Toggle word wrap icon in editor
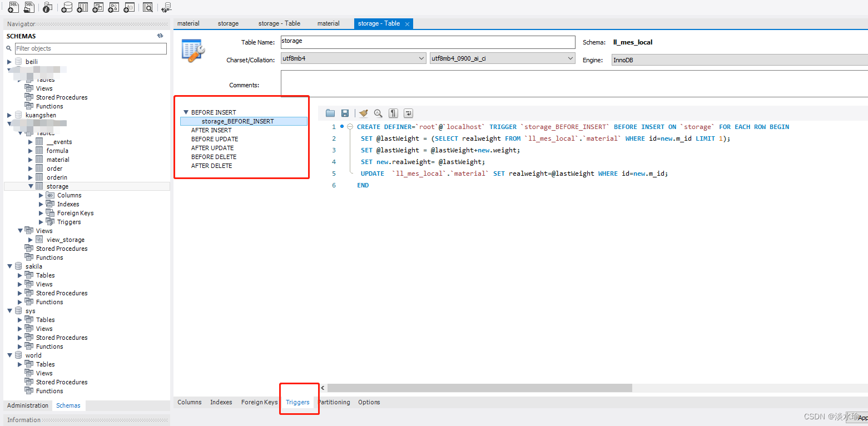 [x=408, y=113]
